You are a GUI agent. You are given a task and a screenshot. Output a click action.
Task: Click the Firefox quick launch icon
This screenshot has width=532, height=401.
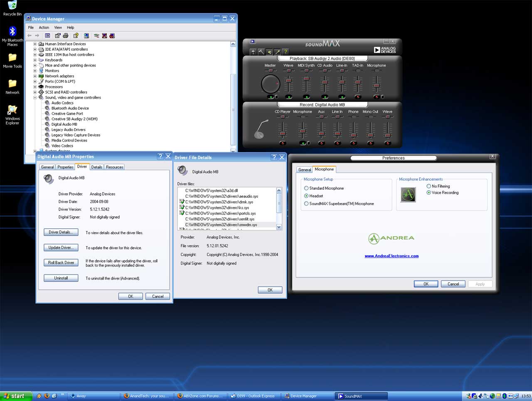(x=47, y=396)
